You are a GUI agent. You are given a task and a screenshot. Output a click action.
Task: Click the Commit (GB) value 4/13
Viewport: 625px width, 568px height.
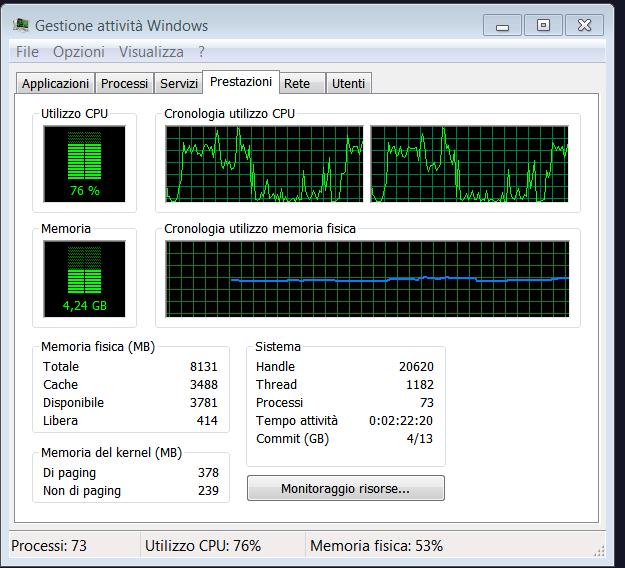420,438
